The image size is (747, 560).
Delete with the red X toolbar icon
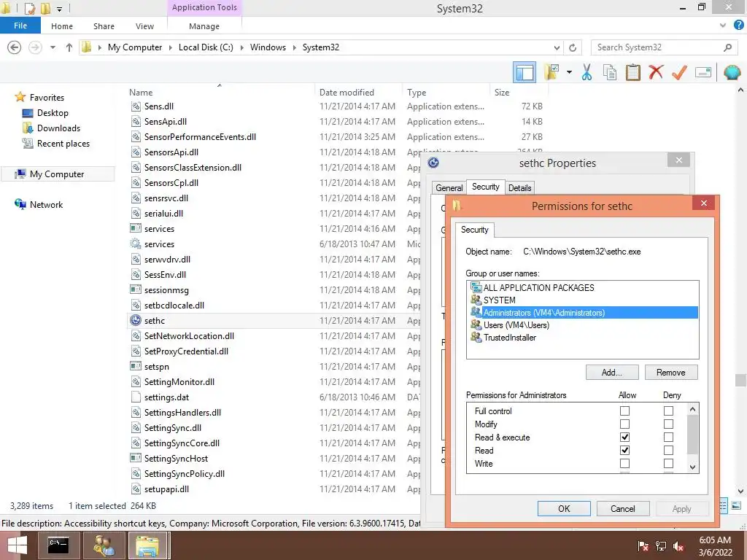(656, 72)
